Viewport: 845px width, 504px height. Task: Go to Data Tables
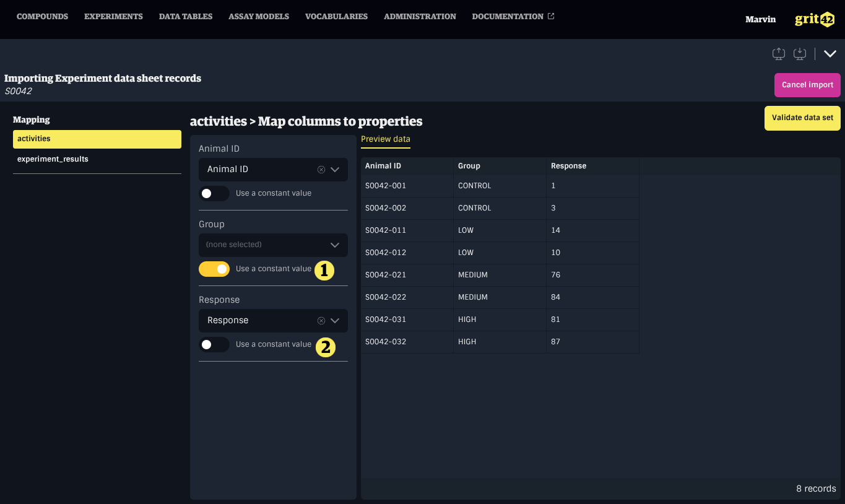[186, 17]
